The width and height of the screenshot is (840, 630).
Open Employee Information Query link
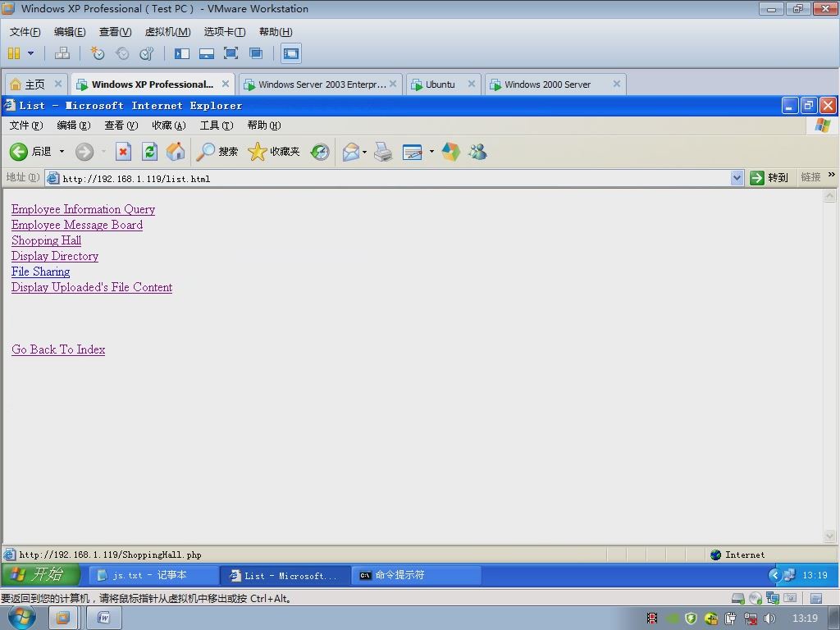click(83, 209)
